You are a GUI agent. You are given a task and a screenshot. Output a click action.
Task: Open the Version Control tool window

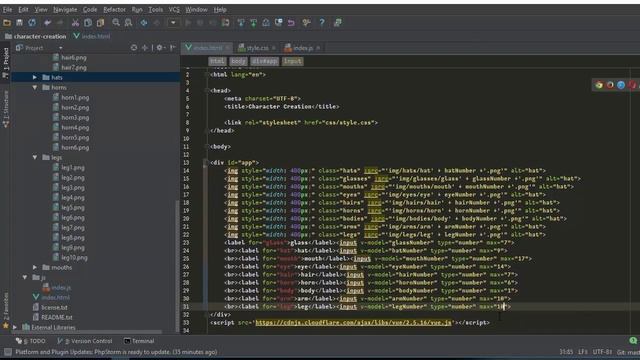pyautogui.click(x=85, y=341)
